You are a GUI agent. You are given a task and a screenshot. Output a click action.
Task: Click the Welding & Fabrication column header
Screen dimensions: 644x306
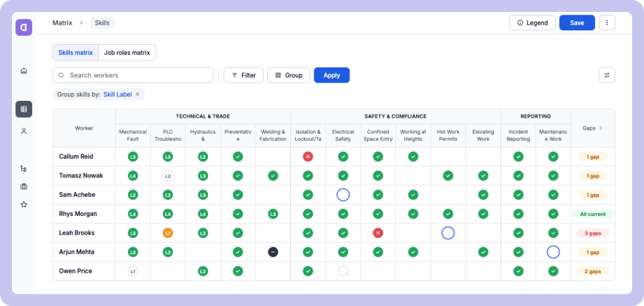[273, 135]
